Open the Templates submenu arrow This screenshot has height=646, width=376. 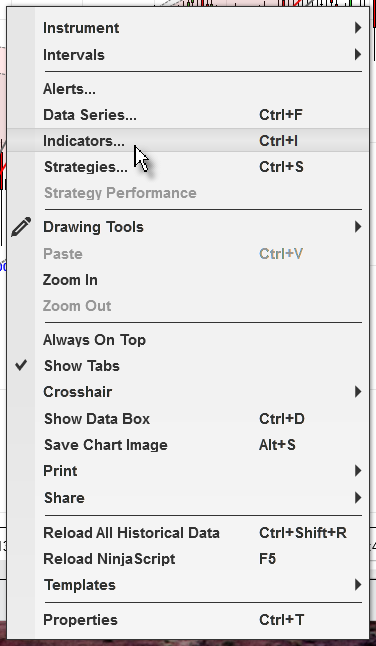[358, 585]
